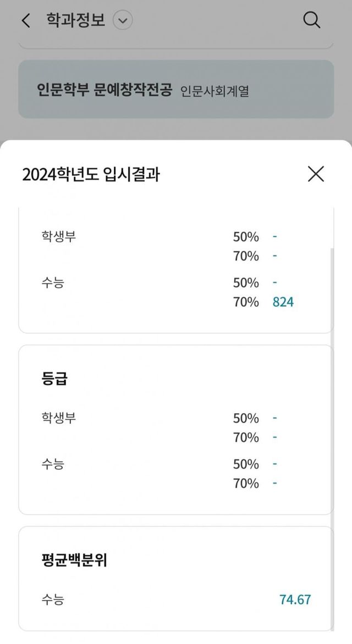The height and width of the screenshot is (644, 352).
Task: Select the 인문학부 문예창작전공 card
Action: pyautogui.click(x=175, y=89)
